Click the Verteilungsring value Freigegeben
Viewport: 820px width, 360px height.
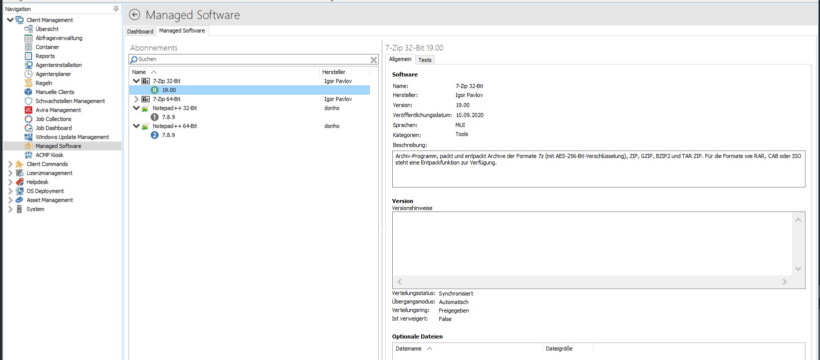(453, 310)
